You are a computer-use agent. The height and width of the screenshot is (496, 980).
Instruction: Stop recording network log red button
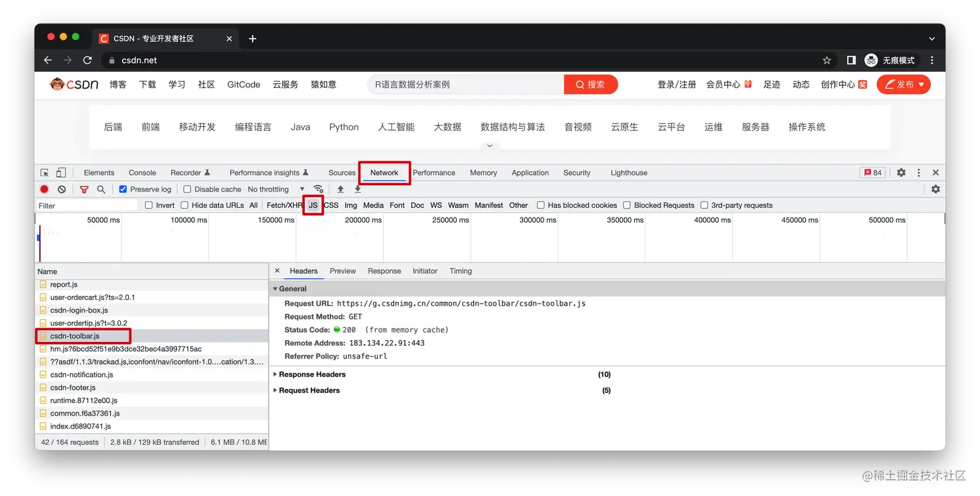coord(44,189)
